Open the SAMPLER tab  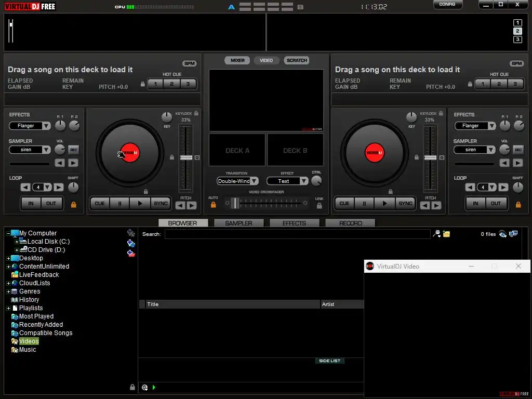[238, 223]
